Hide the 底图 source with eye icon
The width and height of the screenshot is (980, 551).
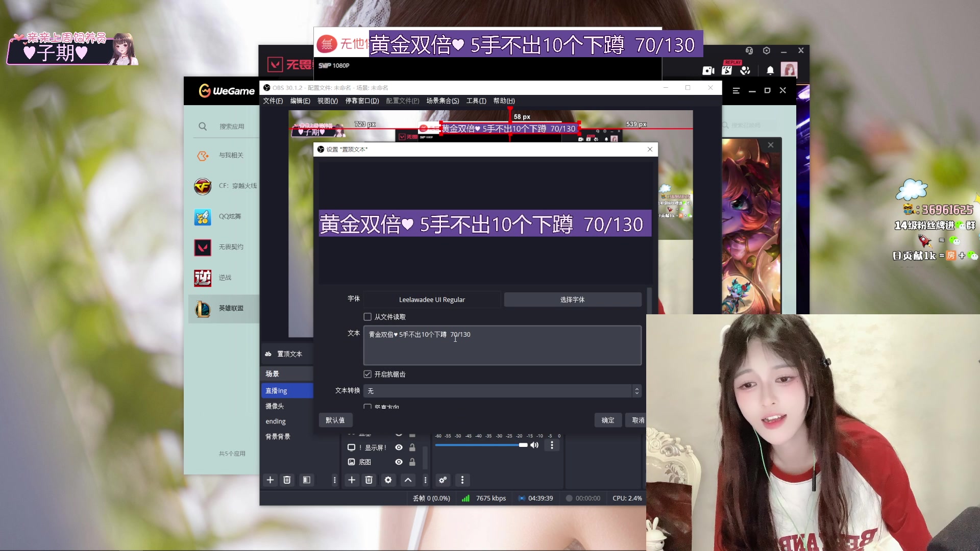tap(399, 462)
